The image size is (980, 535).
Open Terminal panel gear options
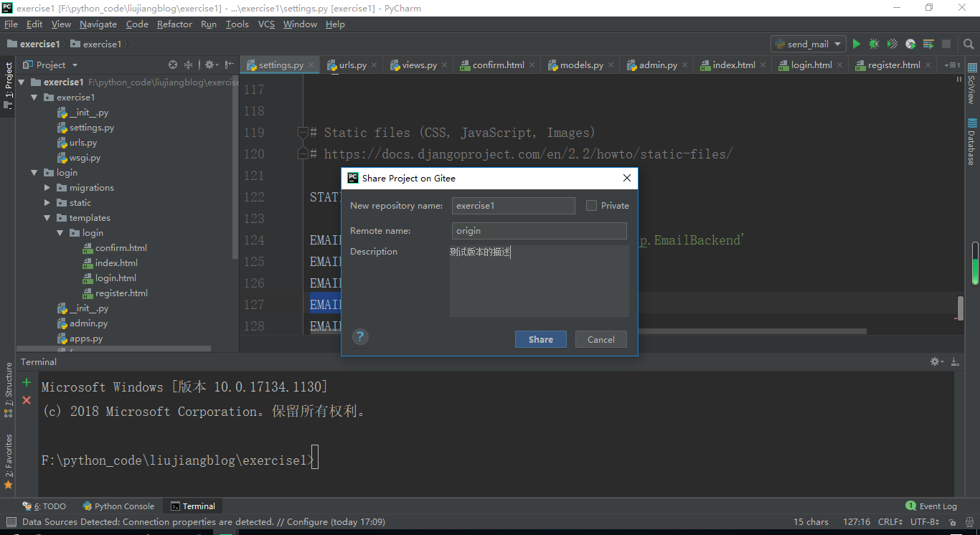(x=936, y=362)
